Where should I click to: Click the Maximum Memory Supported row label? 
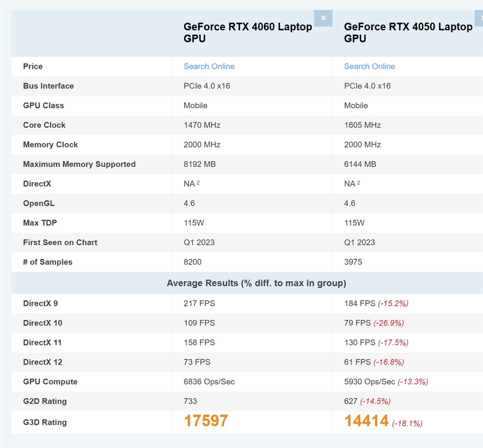(x=79, y=164)
